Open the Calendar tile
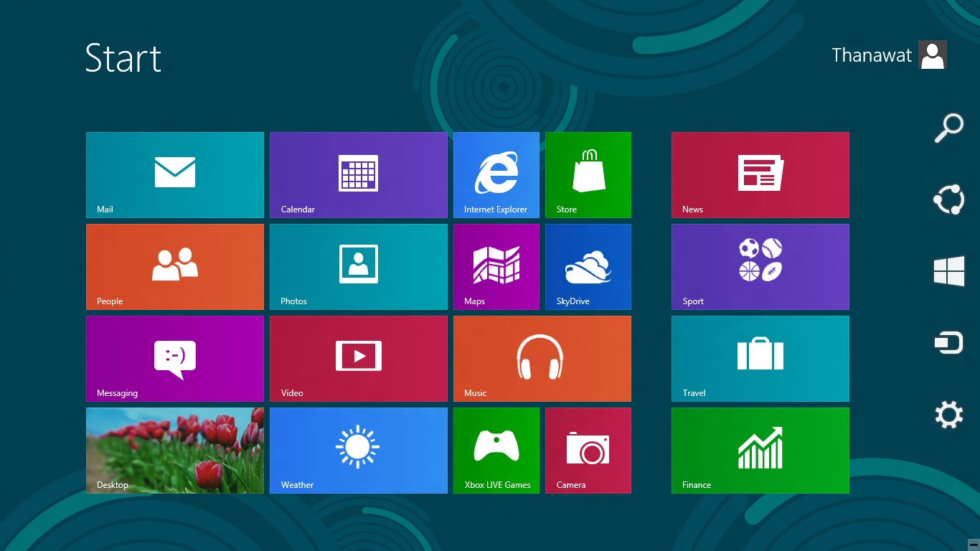Viewport: 980px width, 551px height. click(x=359, y=175)
